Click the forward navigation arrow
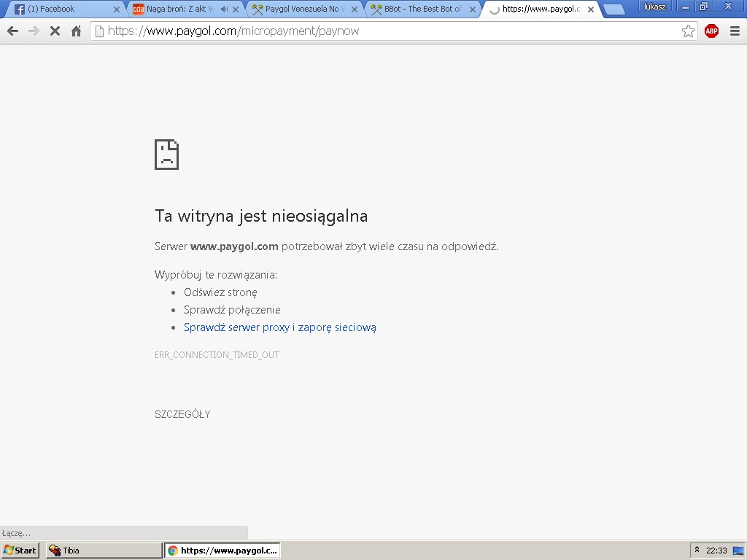Screen dimensions: 747x560 pyautogui.click(x=34, y=31)
